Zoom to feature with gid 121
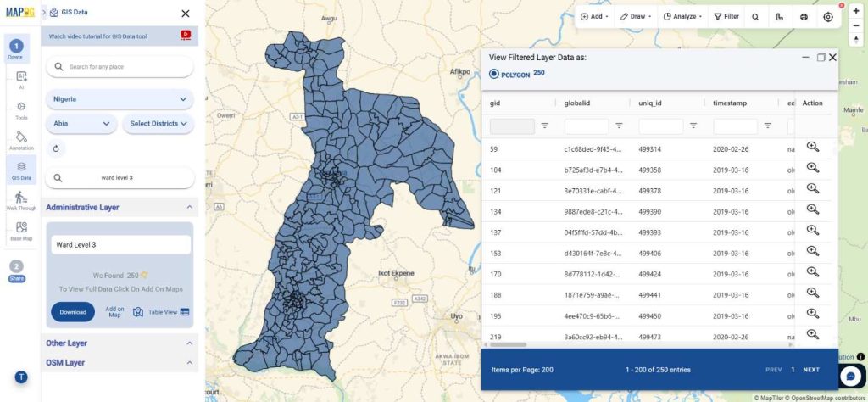The width and height of the screenshot is (868, 402). pos(813,188)
